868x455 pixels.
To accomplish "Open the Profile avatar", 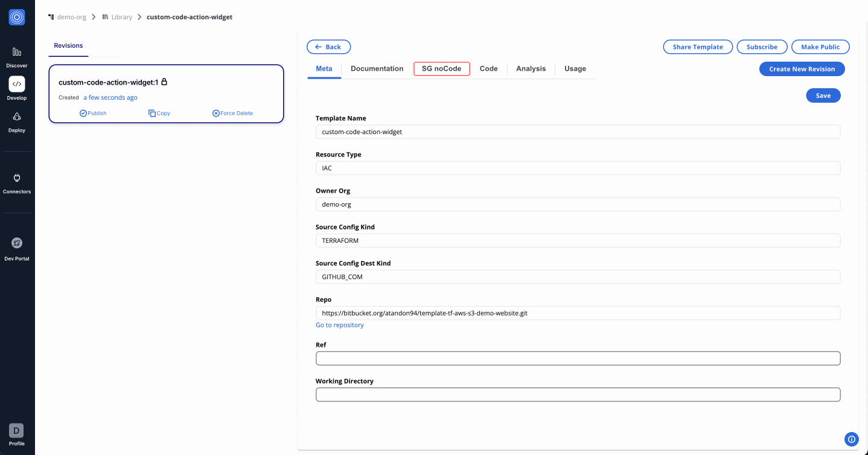I will pyautogui.click(x=17, y=431).
